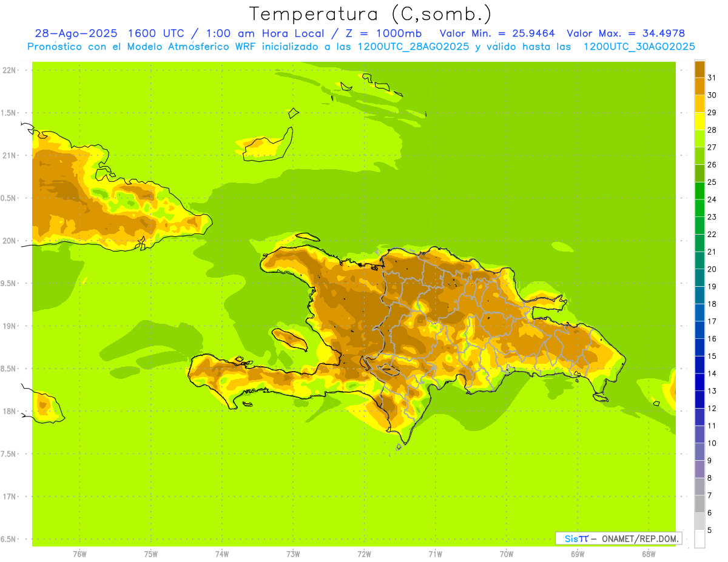Select "Valor Max. = 34.4978" text

click(625, 33)
